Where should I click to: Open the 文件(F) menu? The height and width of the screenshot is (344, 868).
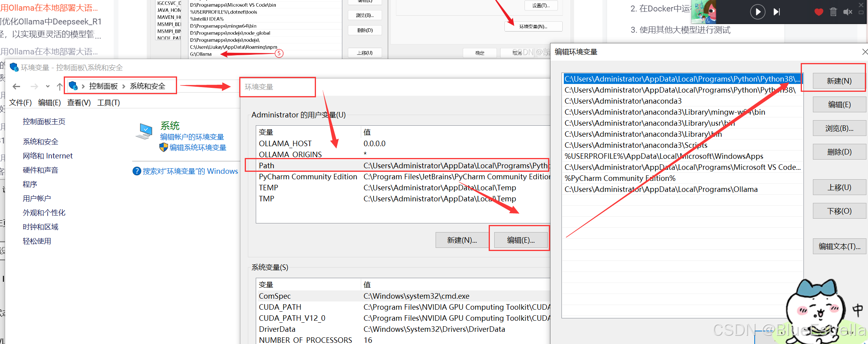20,103
